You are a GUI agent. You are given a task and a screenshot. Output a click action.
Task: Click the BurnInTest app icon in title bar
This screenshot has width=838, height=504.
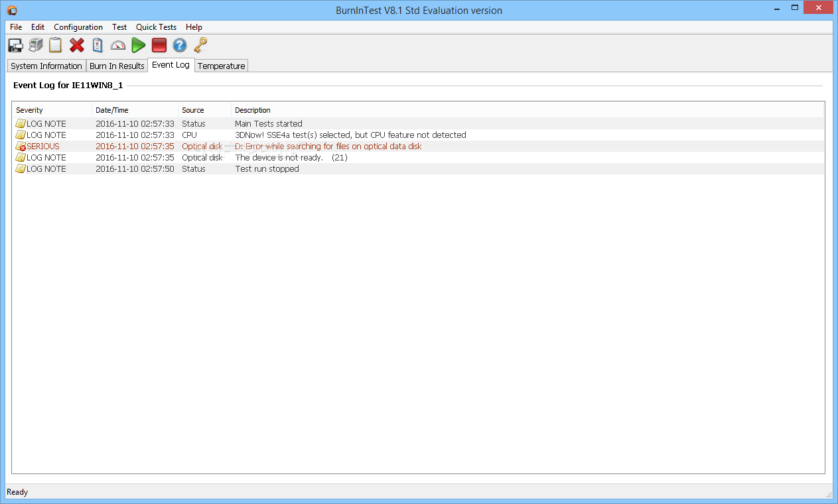12,10
